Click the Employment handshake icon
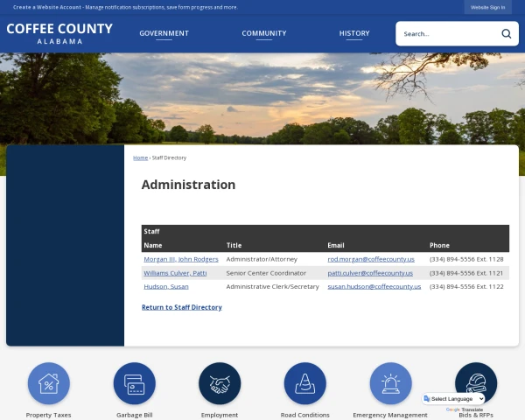This screenshot has height=420, width=525. 219,383
